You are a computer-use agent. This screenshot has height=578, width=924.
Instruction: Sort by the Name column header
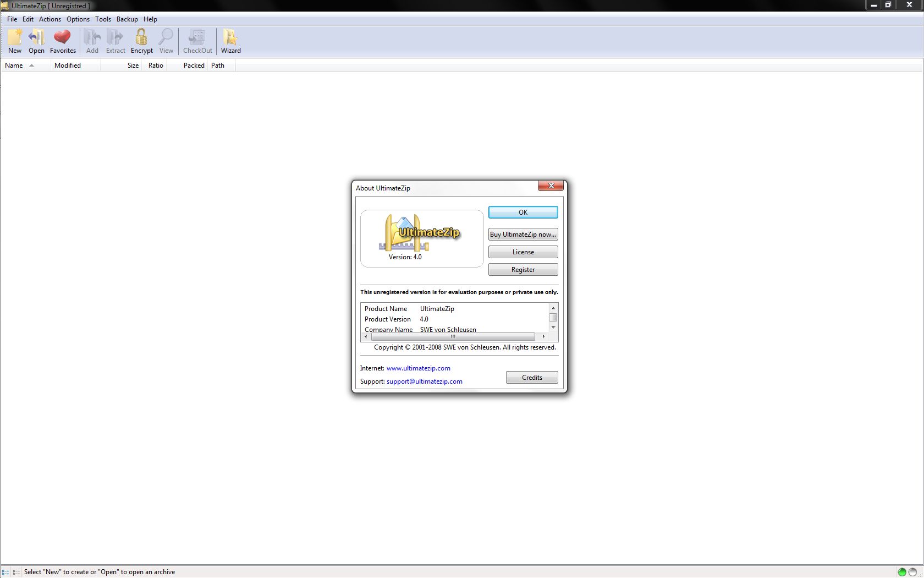pyautogui.click(x=25, y=66)
